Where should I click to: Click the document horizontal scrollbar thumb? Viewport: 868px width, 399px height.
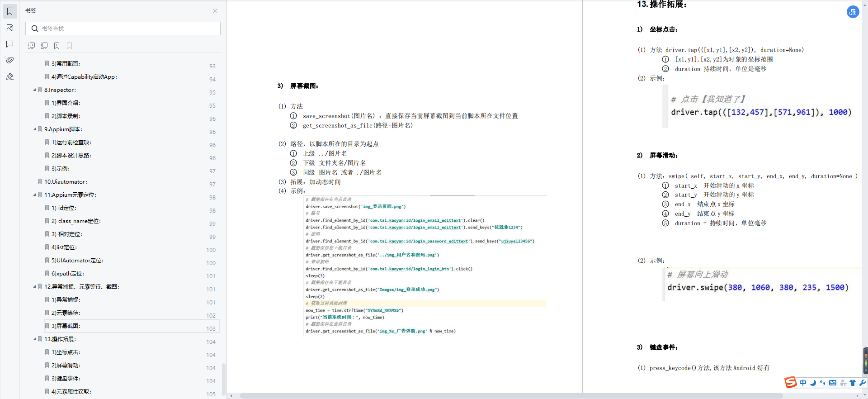click(x=511, y=396)
